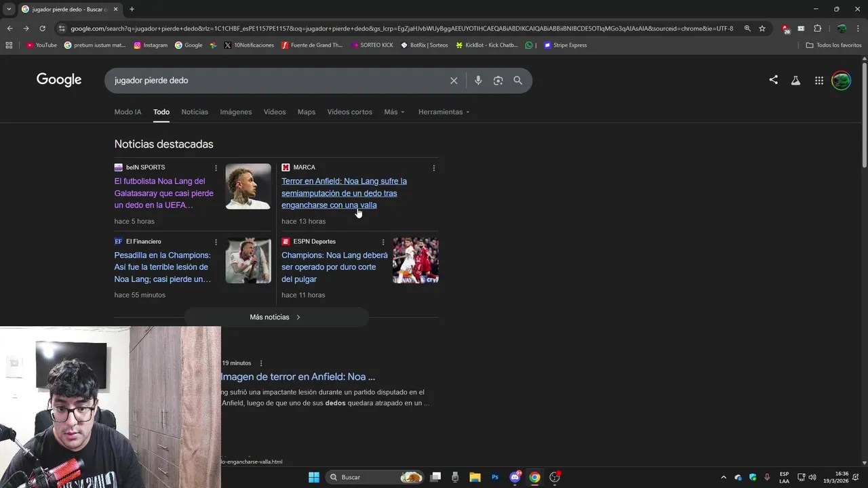Image resolution: width=868 pixels, height=488 pixels.
Task: Show hidden system tray icons
Action: click(723, 477)
